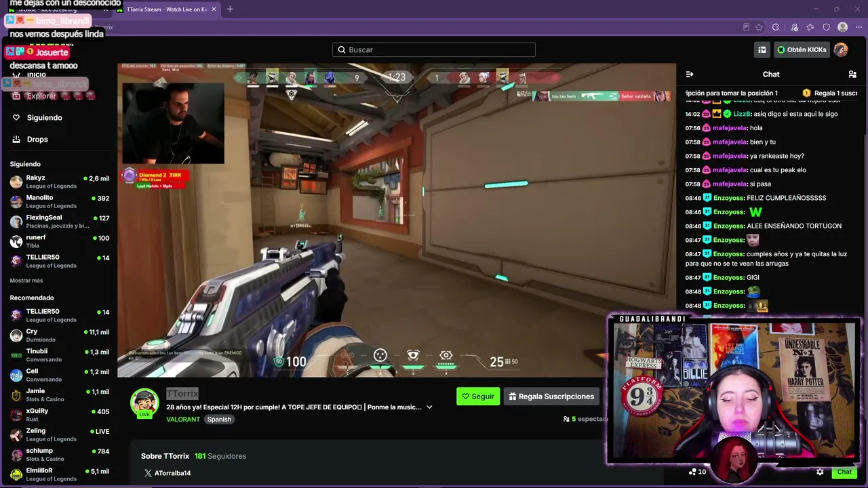Open reader view icon in address bar
The height and width of the screenshot is (488, 868).
pos(746,27)
